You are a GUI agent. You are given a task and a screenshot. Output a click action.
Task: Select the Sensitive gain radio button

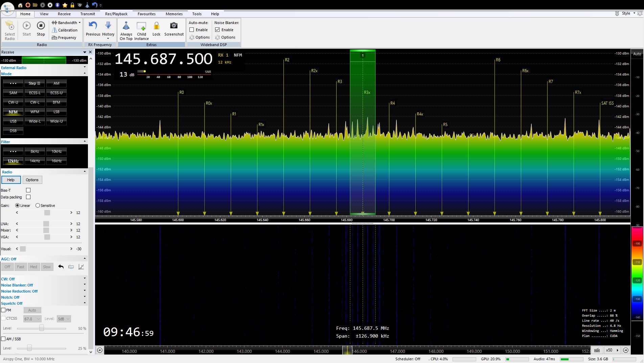click(x=38, y=206)
